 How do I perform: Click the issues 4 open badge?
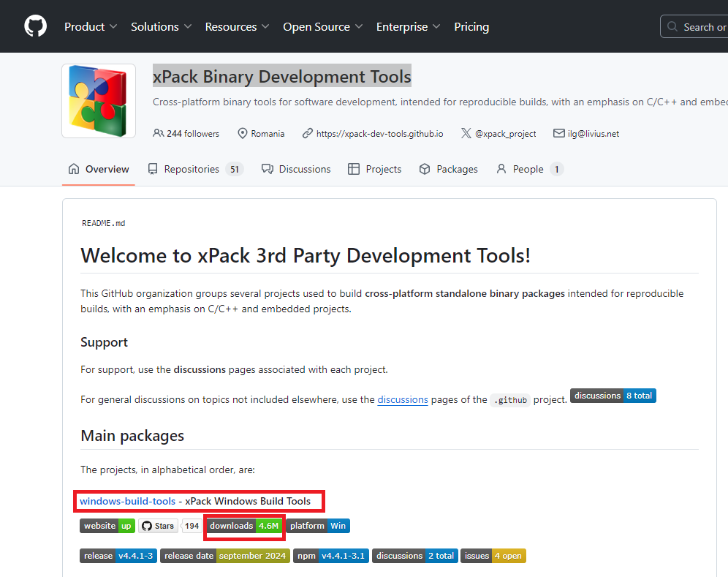493,556
